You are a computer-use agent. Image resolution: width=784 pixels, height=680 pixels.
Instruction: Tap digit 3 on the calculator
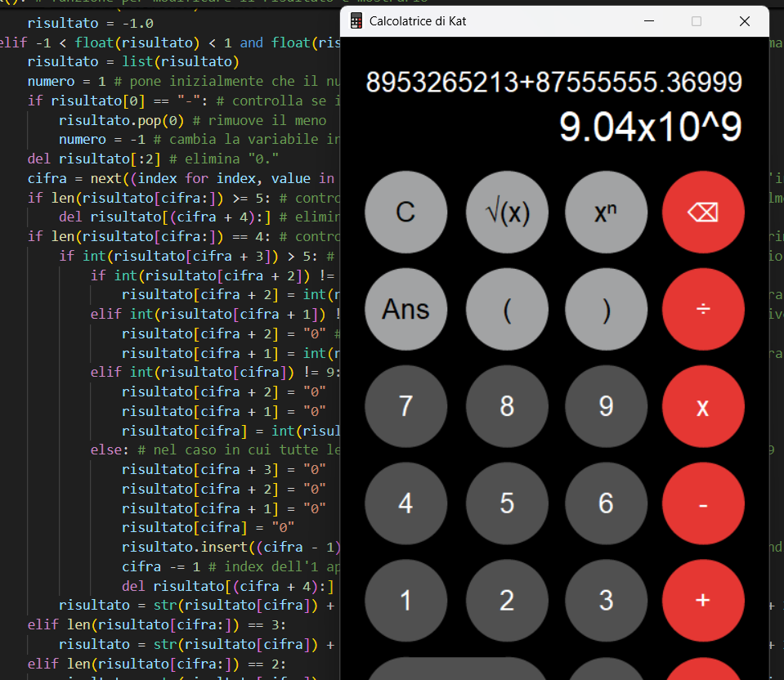pyautogui.click(x=606, y=600)
